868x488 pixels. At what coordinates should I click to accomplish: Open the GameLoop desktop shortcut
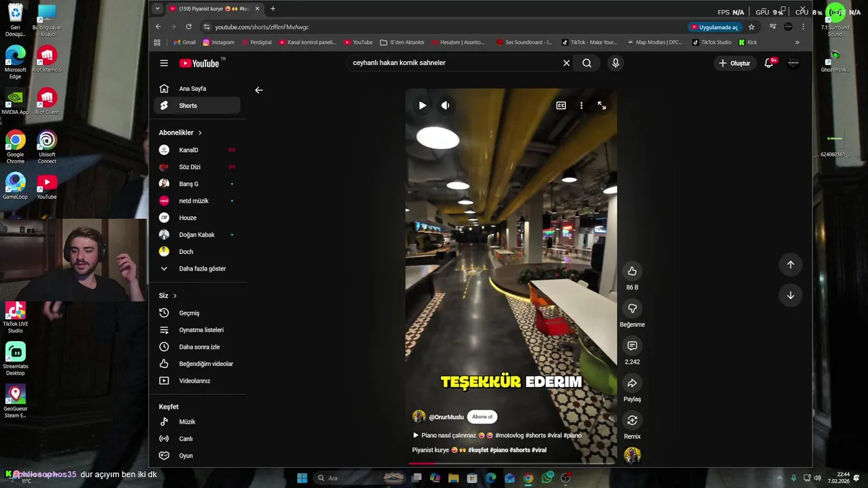point(16,186)
